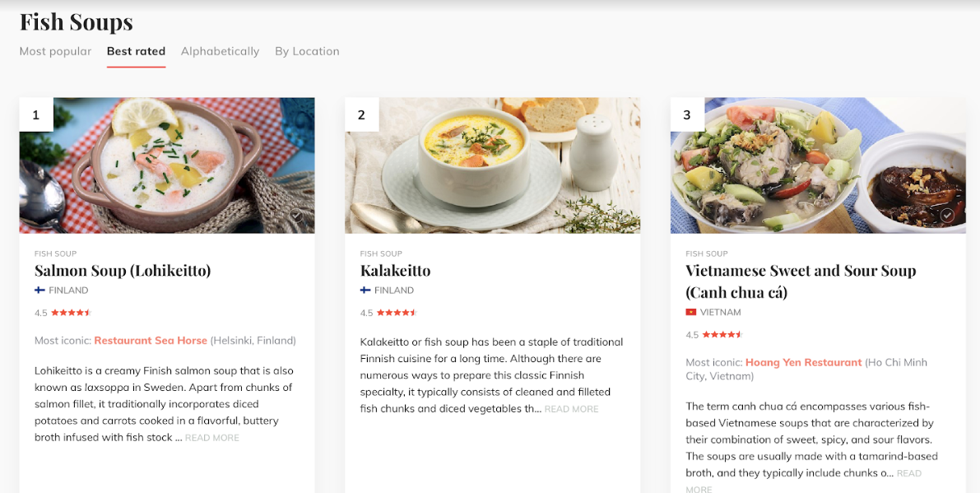Expand Lohikeitto description with READ MORE
980x493 pixels.
tap(212, 438)
